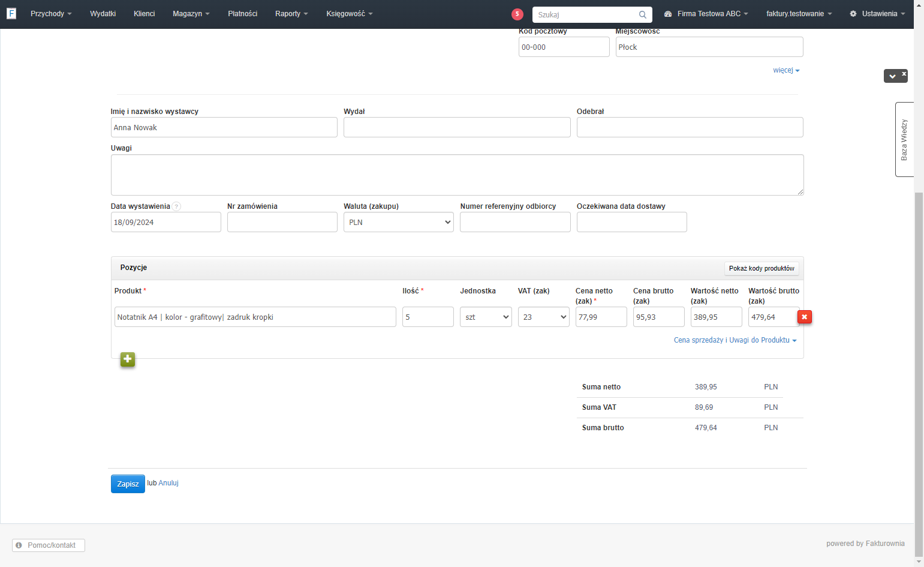Click the Fakturownia logo icon
Screen dimensions: 924x567
[11, 13]
